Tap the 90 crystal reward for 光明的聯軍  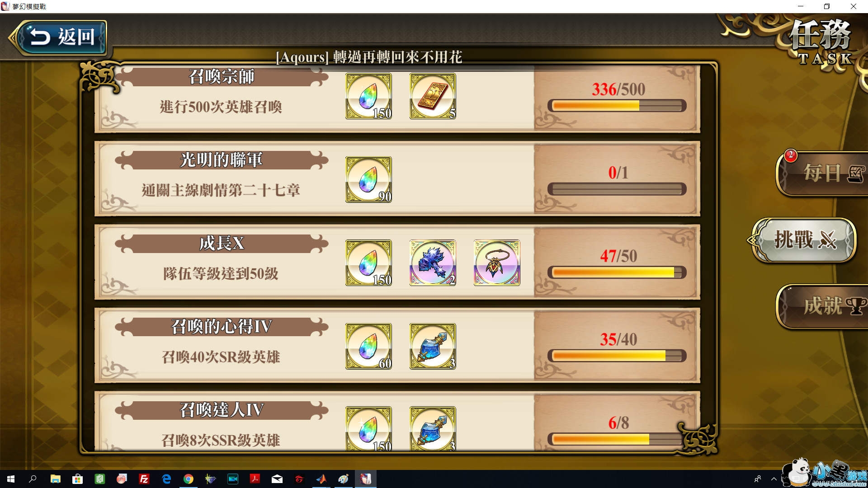[x=368, y=179]
